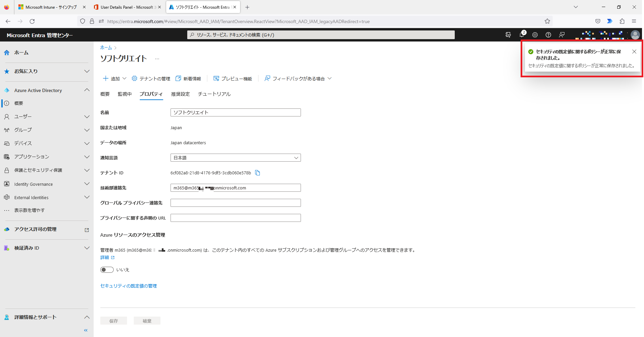
Task: Switch to the チュートリアル tab
Action: 214,94
